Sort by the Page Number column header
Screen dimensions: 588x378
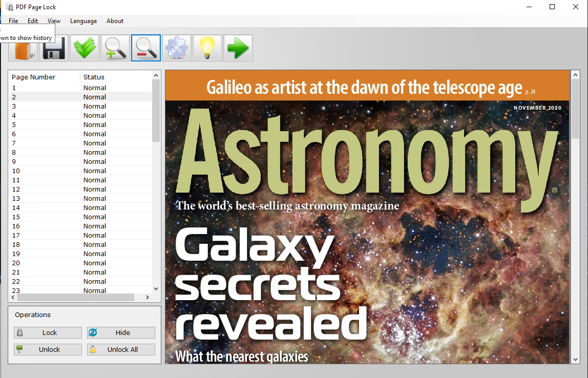tap(44, 77)
